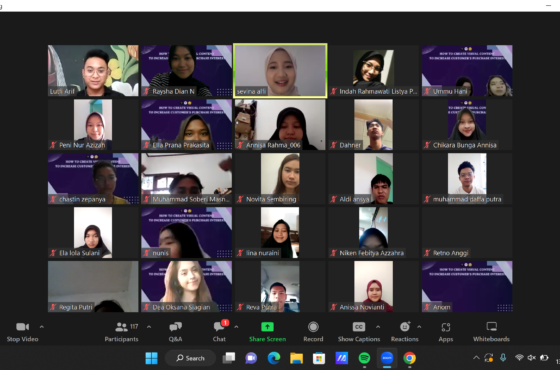Select nunis's video tile
Screen dimensions: 560x370
tap(186, 232)
